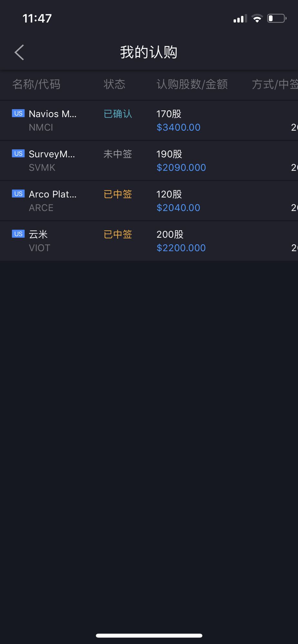Tap the US badge beside 云米
298x644 pixels.
point(18,234)
